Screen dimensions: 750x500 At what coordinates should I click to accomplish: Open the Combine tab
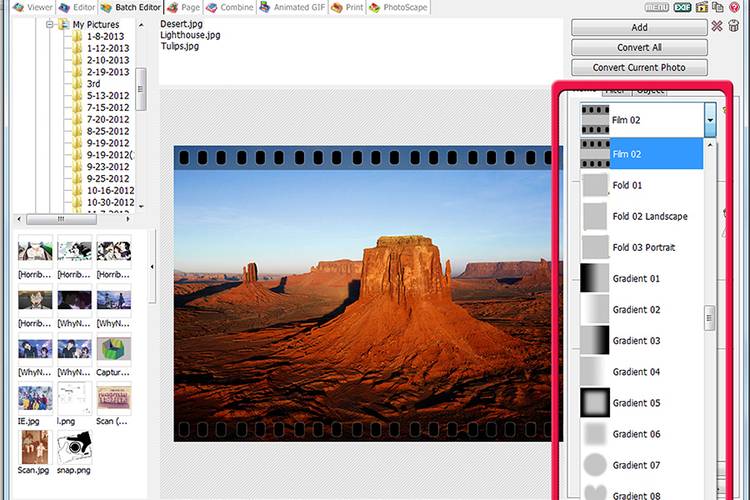[230, 7]
